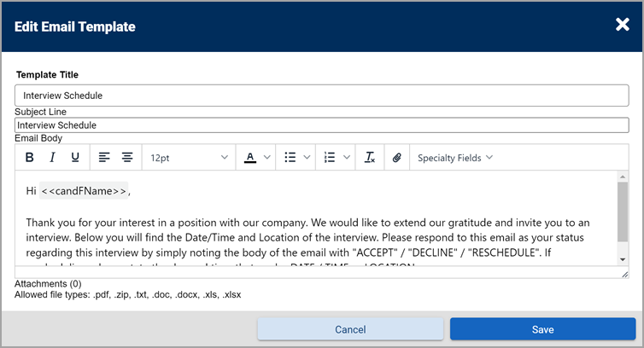Expand bullet list style options arrow
Screen dimensions: 644x348
(x=307, y=158)
